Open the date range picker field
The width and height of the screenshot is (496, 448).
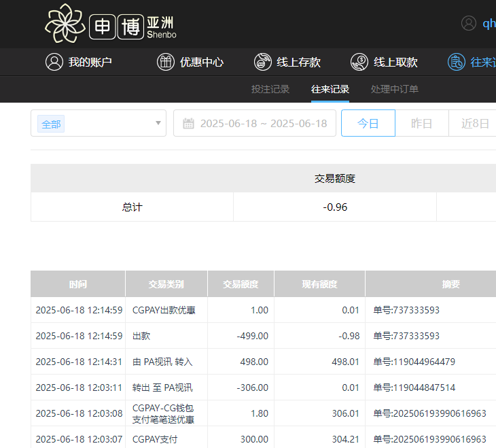coord(263,124)
